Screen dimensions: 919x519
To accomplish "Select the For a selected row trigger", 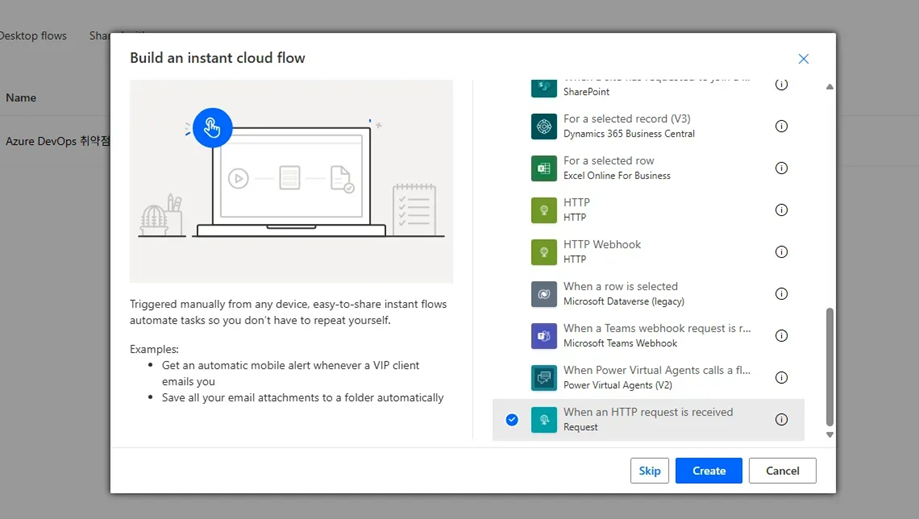I will tap(648, 168).
